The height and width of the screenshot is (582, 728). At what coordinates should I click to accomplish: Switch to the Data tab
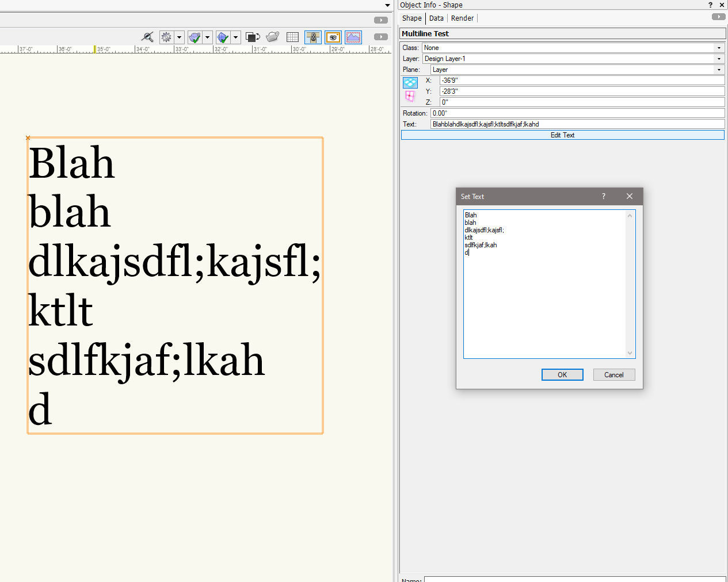point(436,18)
